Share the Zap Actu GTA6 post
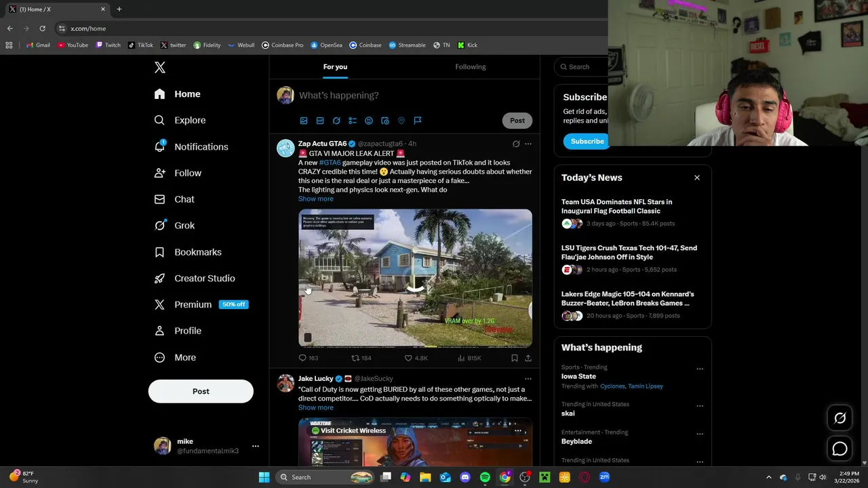 click(528, 358)
